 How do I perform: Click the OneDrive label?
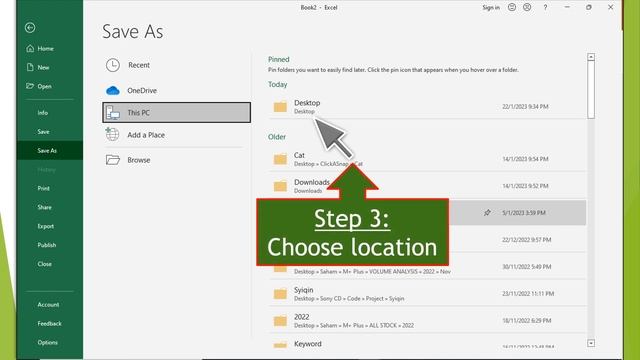[142, 91]
